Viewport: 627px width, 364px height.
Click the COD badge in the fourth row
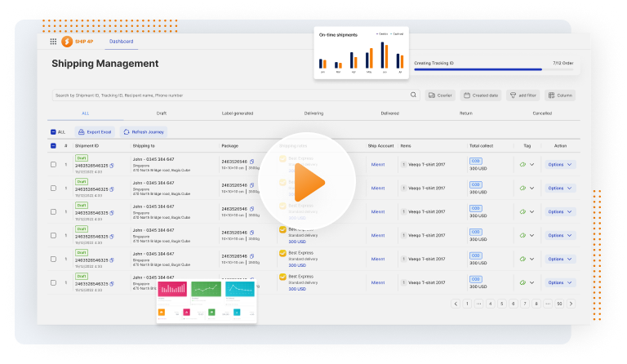coord(475,232)
